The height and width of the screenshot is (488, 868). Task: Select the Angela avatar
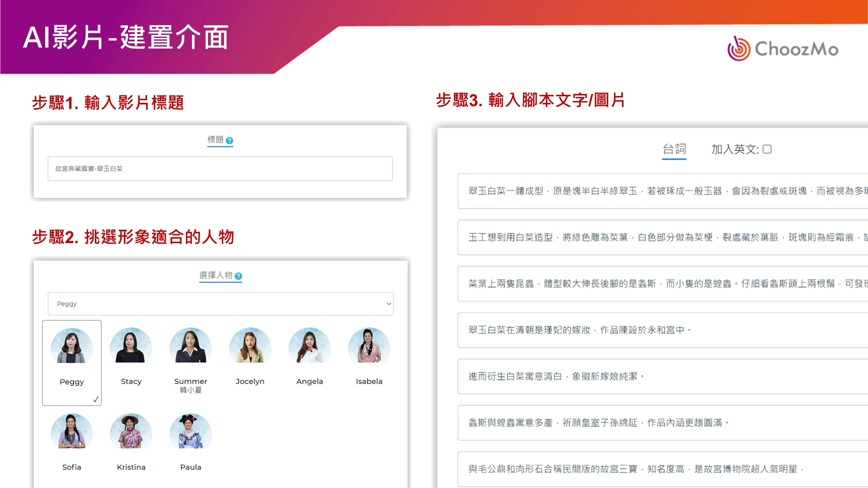(309, 346)
